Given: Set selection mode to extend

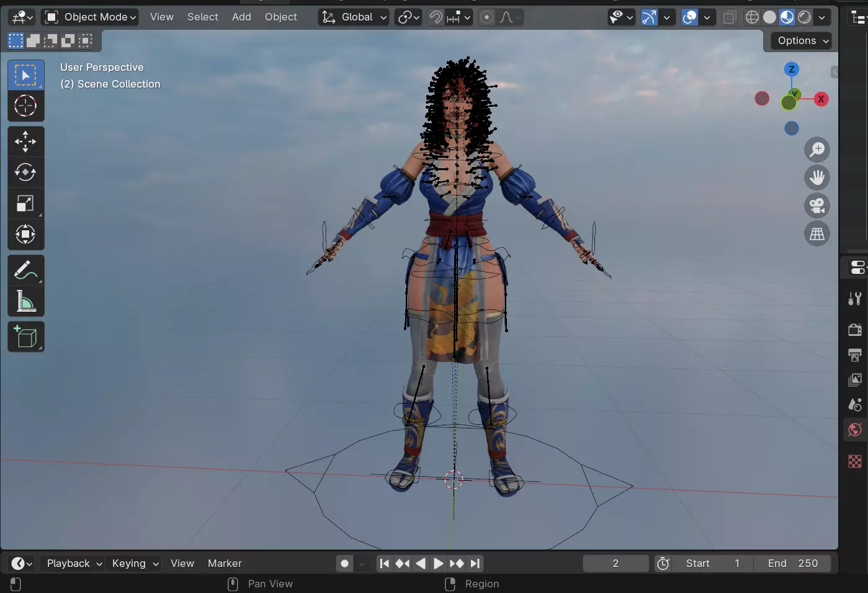Looking at the screenshot, I should tap(33, 41).
